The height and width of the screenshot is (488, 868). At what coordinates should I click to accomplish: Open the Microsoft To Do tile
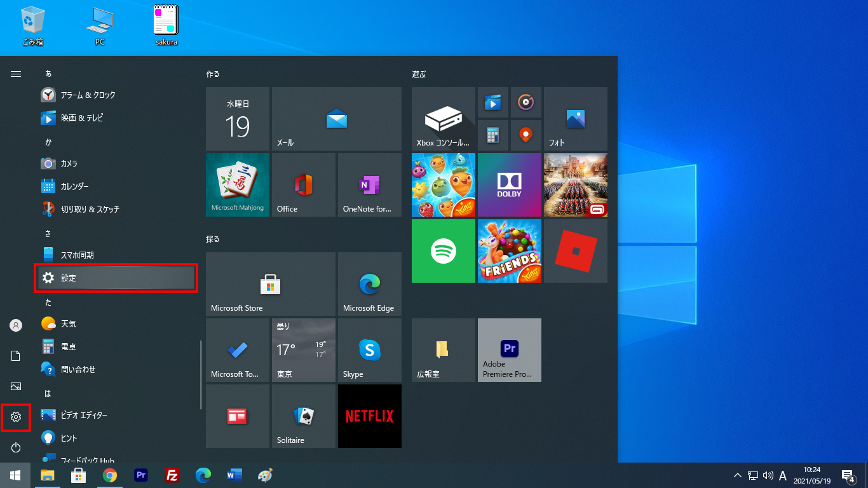point(238,350)
